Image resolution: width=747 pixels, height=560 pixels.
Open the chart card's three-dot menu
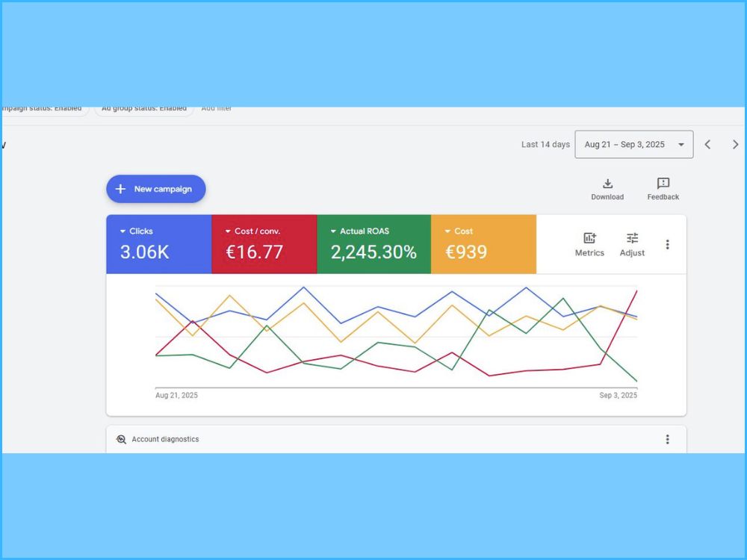(x=667, y=244)
